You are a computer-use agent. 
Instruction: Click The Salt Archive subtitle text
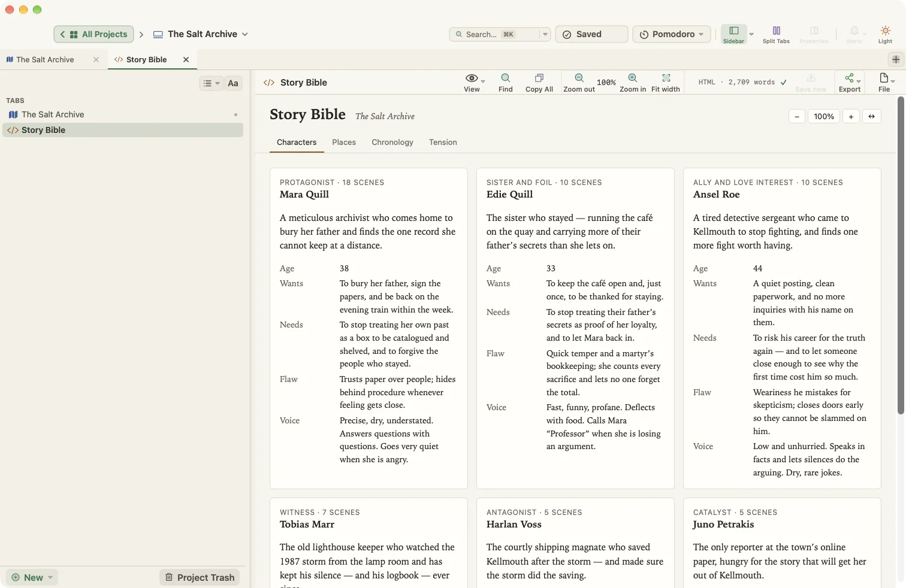385,116
